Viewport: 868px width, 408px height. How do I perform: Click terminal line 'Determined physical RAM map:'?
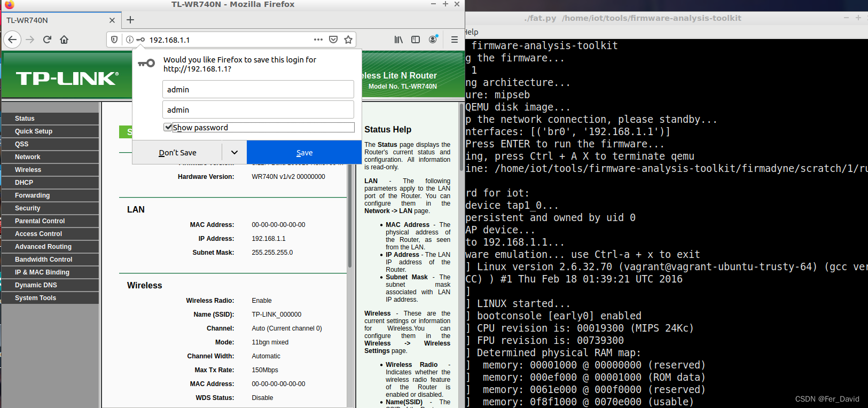[x=559, y=353]
